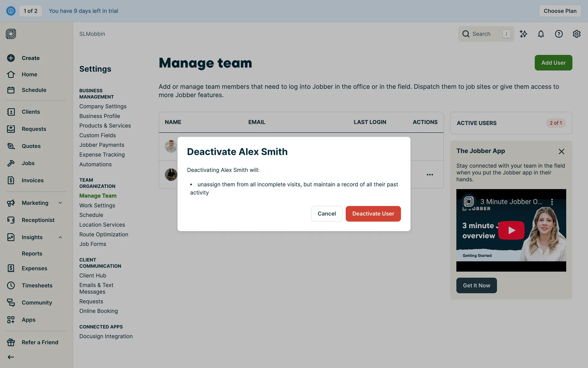
Task: Click the notifications bell icon
Action: [x=541, y=34]
